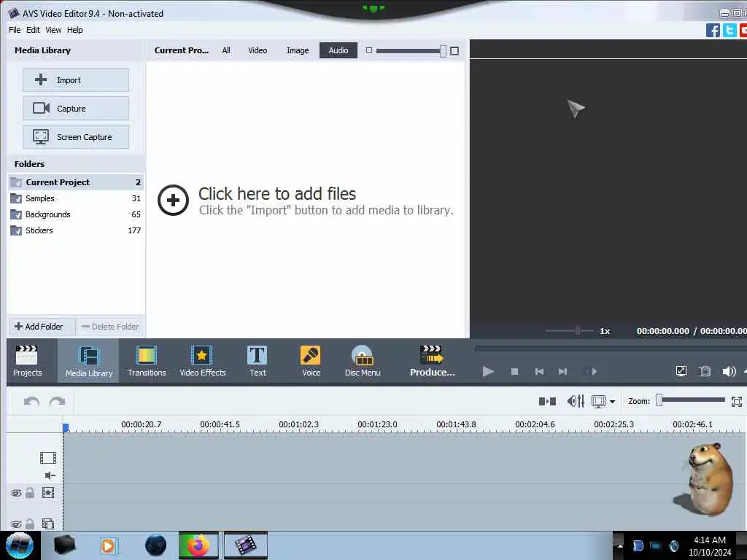Viewport: 747px width, 560px height.
Task: Toggle visibility of video effects track
Action: click(16, 494)
